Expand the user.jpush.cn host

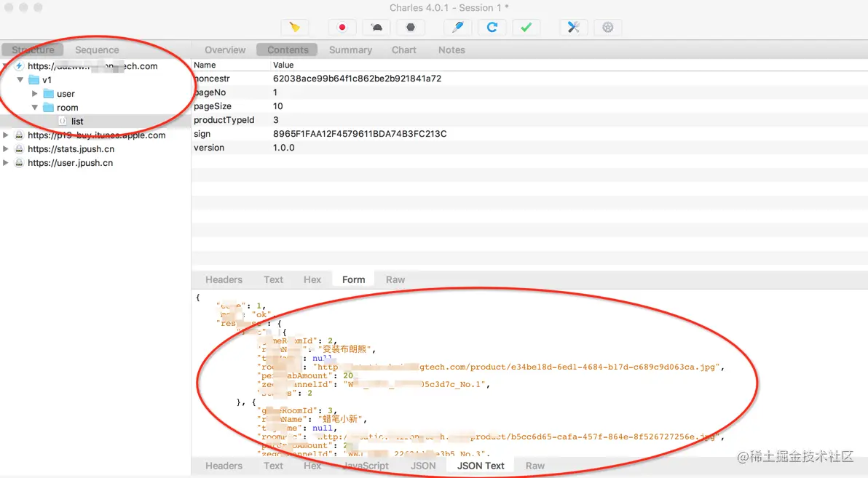tap(6, 163)
